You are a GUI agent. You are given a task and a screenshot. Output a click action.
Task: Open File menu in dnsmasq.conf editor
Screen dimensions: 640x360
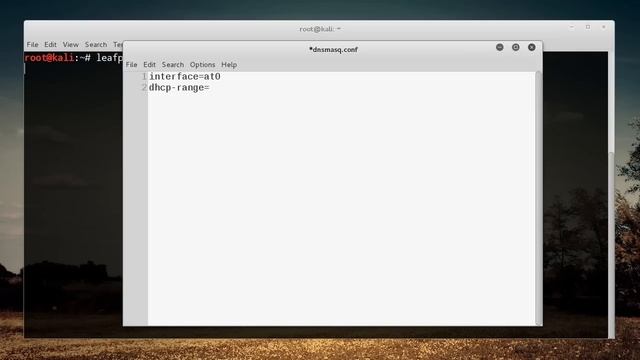pyautogui.click(x=131, y=64)
